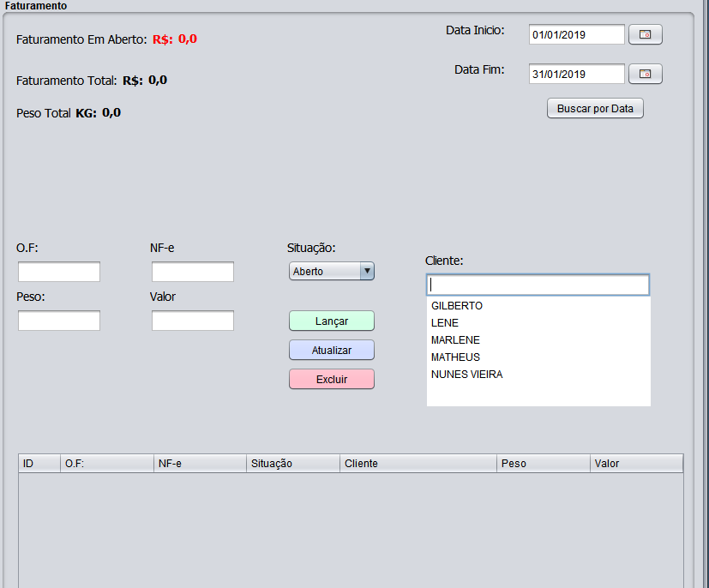Click the NF-e table column header
The image size is (709, 588).
point(200,464)
